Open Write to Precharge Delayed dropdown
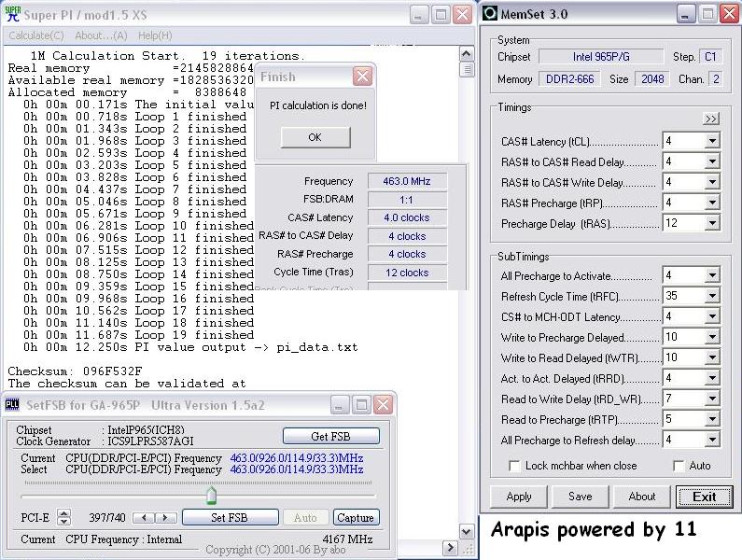 click(712, 337)
